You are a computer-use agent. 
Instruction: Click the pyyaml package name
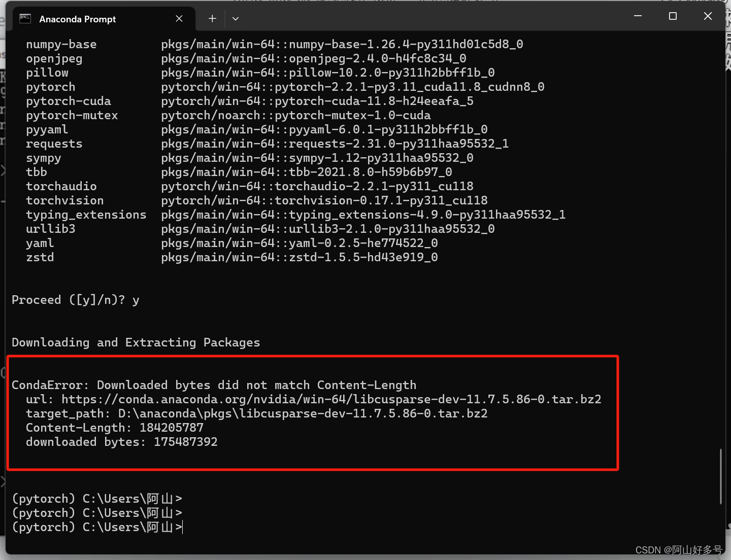(47, 129)
